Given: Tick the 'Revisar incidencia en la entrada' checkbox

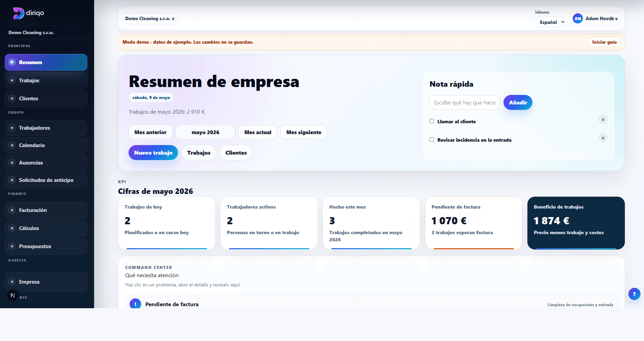Looking at the screenshot, I should click(x=431, y=140).
